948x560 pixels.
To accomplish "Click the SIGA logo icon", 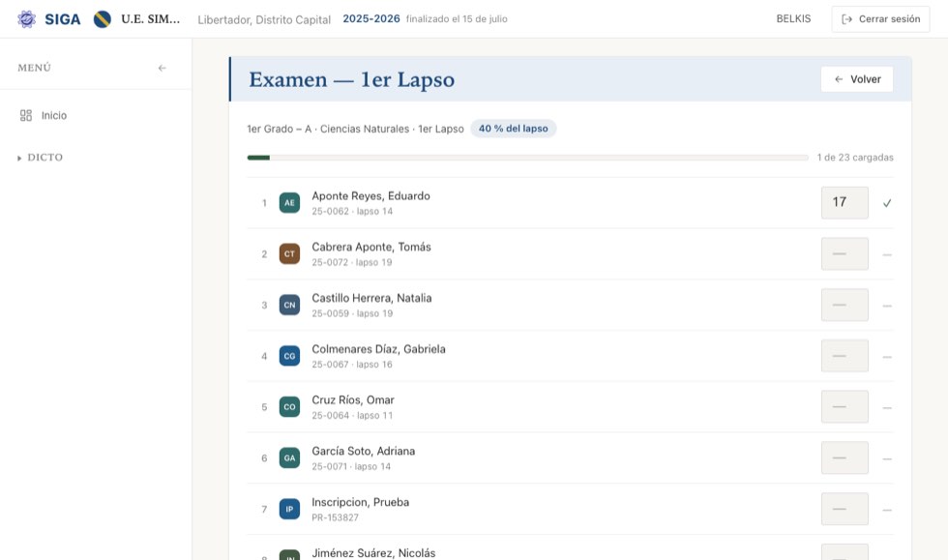I will pyautogui.click(x=27, y=18).
